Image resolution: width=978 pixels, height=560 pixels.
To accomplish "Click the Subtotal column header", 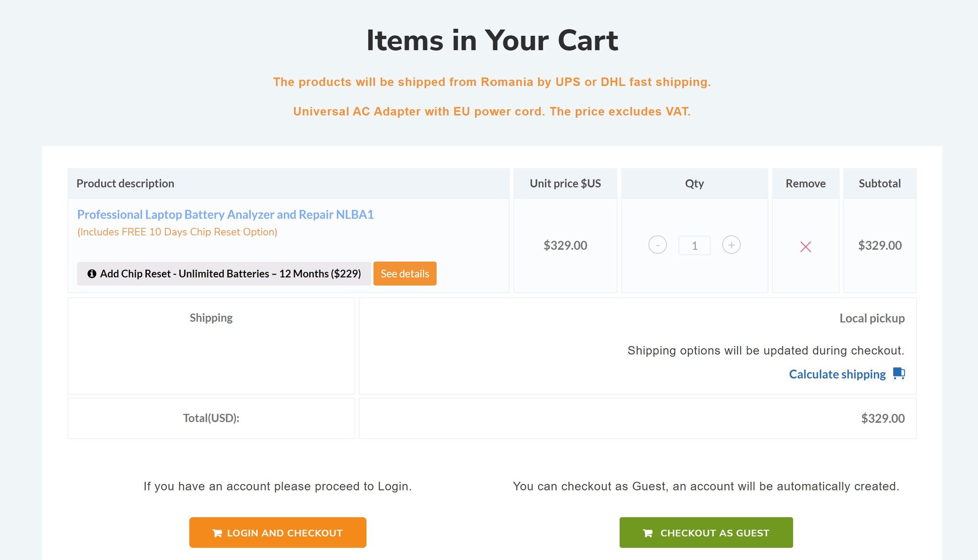I will pos(879,183).
